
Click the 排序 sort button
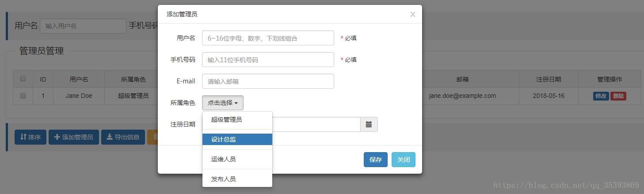coord(30,137)
